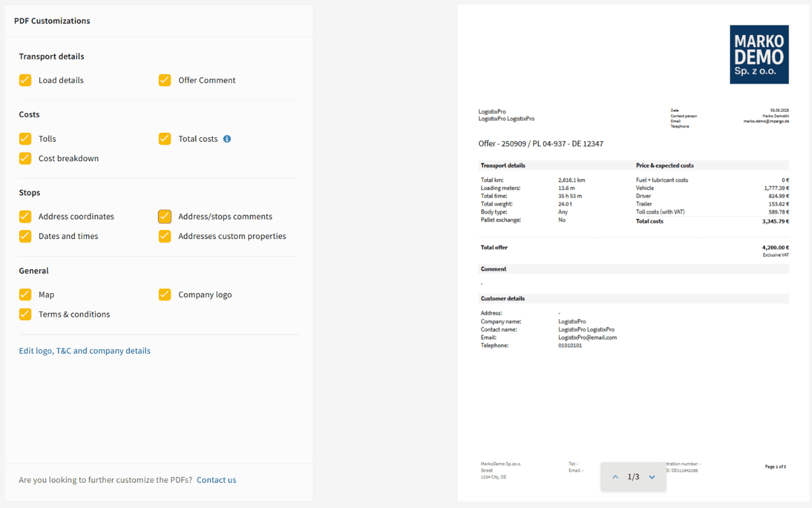Toggle Cost breakdown checkbox
The width and height of the screenshot is (812, 508).
pos(25,158)
